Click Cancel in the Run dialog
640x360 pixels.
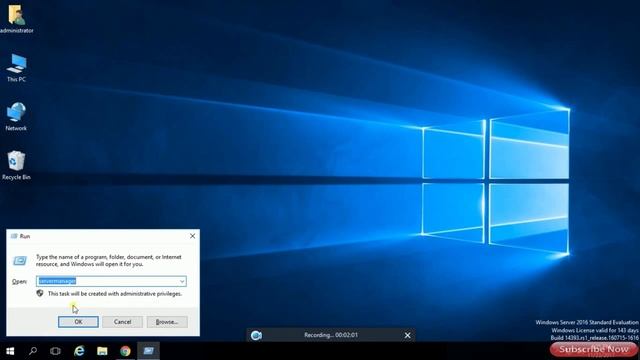click(x=122, y=322)
